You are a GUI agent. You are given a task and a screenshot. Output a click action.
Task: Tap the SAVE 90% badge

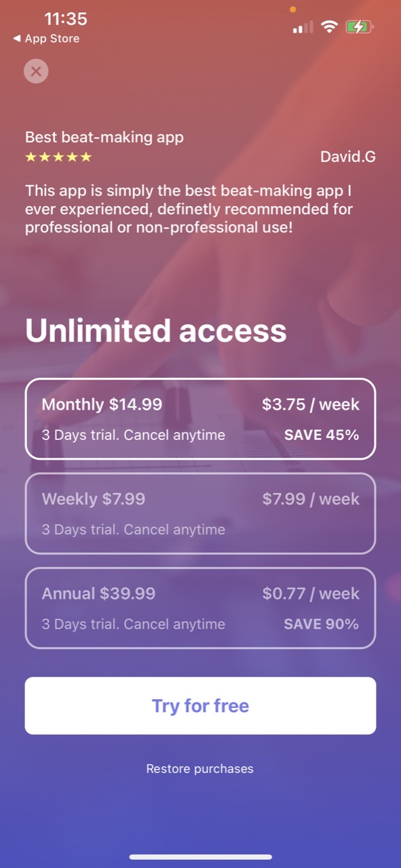(x=321, y=624)
